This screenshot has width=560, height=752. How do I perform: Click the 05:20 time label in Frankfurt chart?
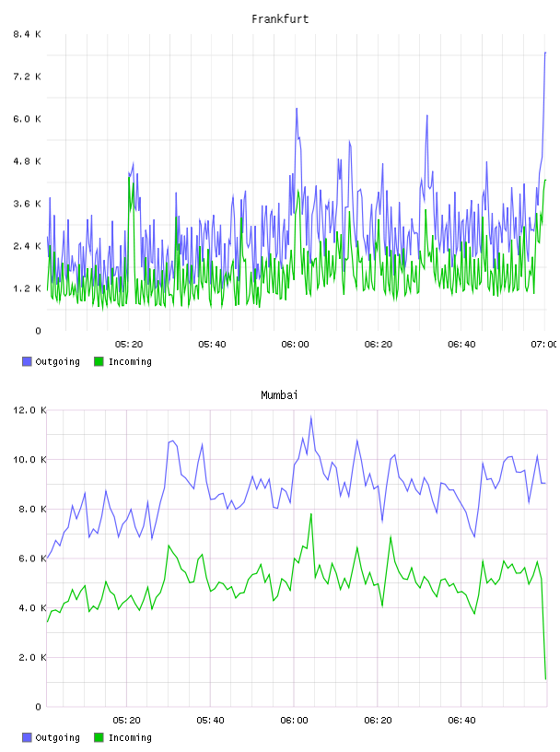click(x=129, y=345)
